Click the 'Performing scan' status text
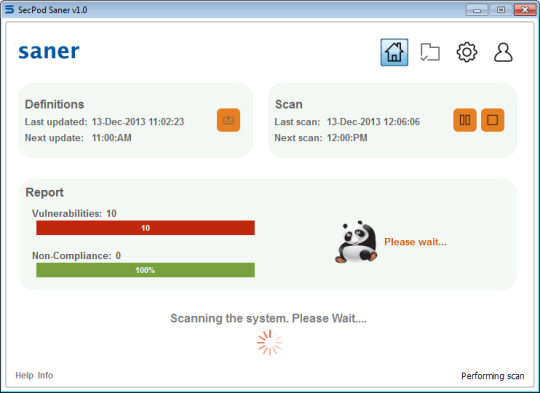Image resolution: width=540 pixels, height=393 pixels. coord(492,376)
